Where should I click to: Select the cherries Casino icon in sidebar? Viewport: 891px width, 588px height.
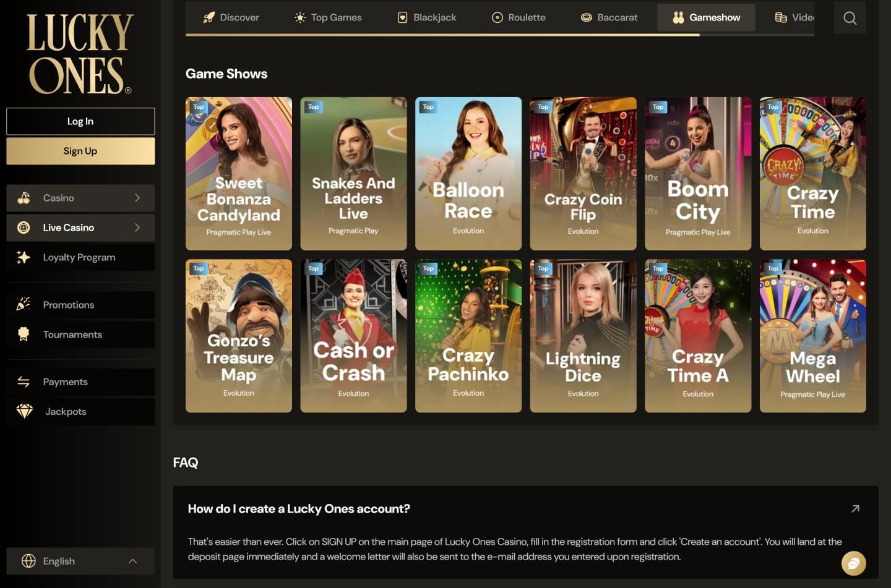[23, 198]
